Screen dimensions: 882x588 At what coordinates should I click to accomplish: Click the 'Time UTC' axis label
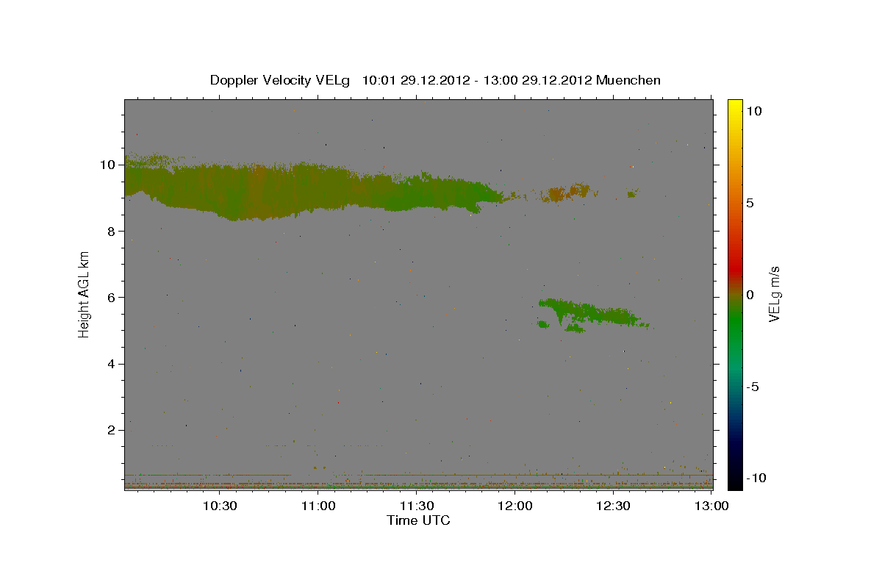pos(418,520)
